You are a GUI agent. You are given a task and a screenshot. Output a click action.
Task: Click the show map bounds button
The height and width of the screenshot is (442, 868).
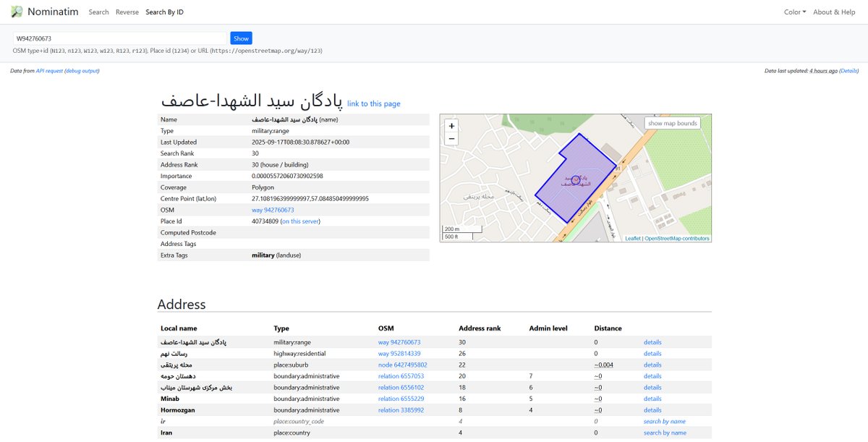click(x=672, y=123)
